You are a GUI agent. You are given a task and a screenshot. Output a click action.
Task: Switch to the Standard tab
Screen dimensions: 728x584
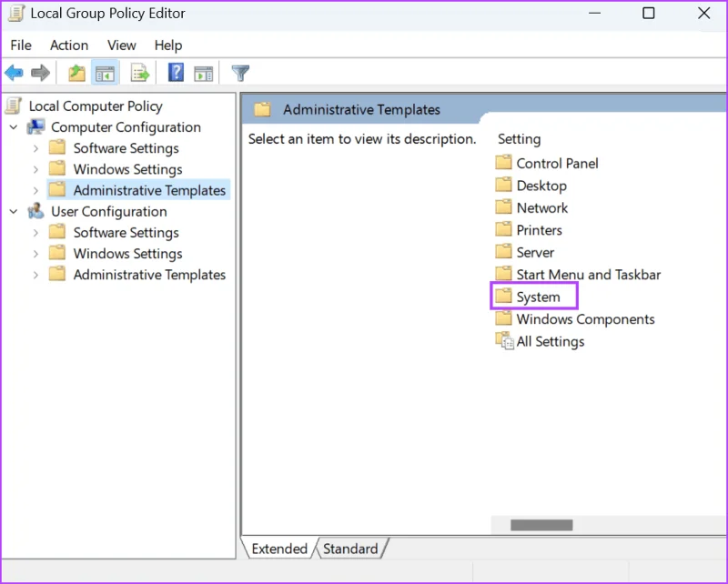350,549
